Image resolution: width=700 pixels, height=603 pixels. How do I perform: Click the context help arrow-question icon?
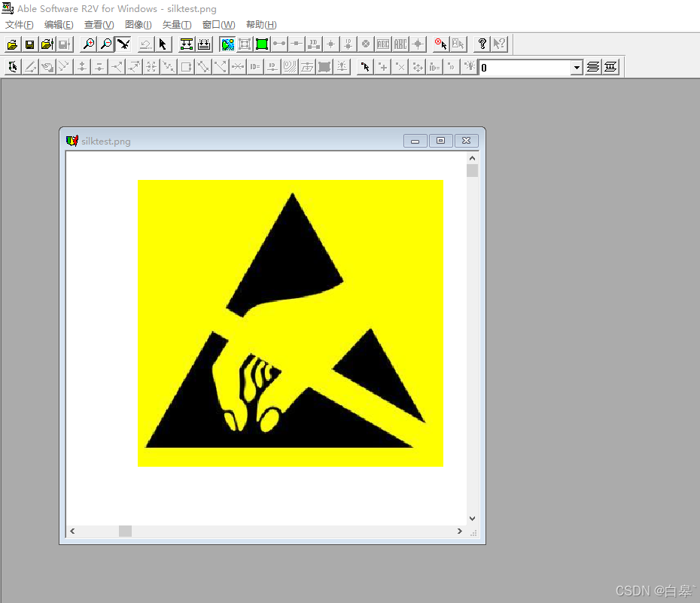tap(499, 44)
